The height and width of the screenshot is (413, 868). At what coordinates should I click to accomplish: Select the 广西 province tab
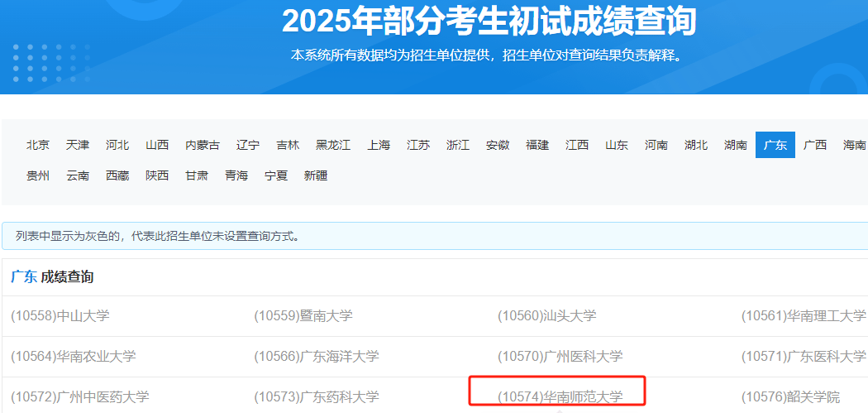815,145
